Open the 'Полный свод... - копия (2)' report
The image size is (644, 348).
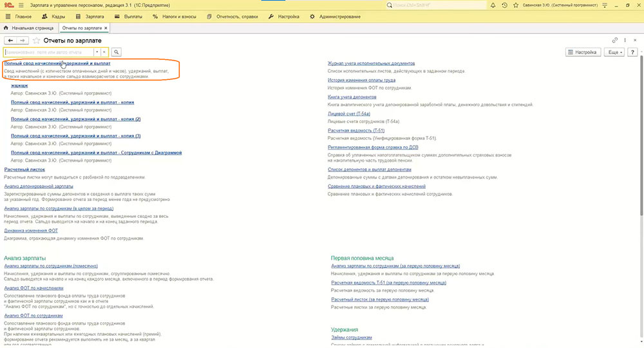coord(75,119)
